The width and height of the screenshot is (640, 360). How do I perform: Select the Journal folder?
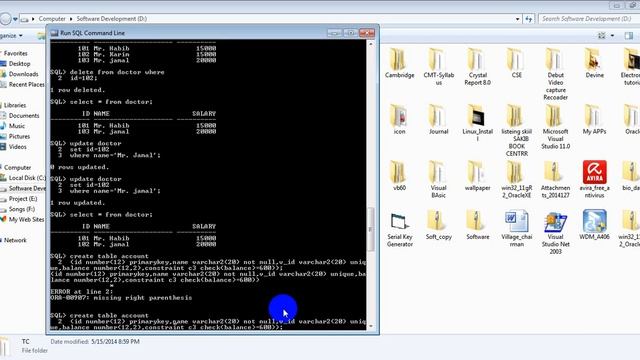coord(438,119)
